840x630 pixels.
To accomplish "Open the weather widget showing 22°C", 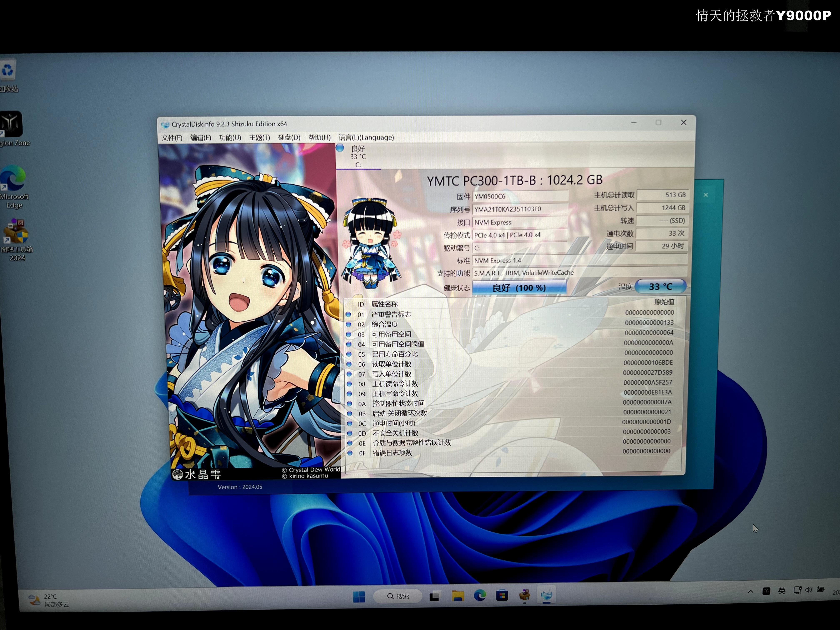I will click(49, 600).
